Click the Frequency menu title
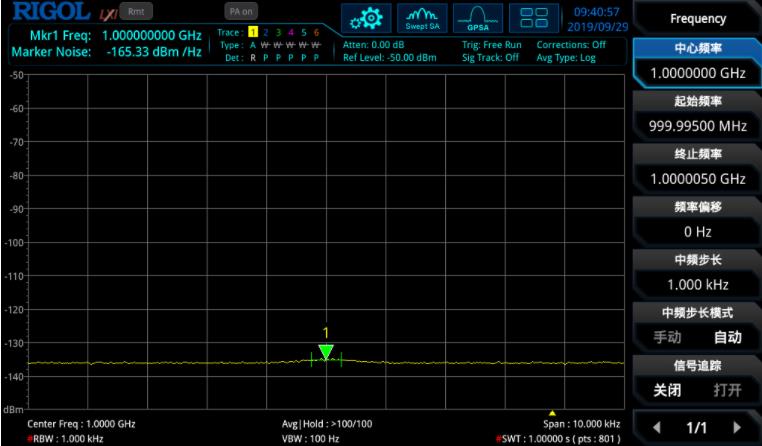Viewport: 762px width, 446px height. tap(698, 18)
